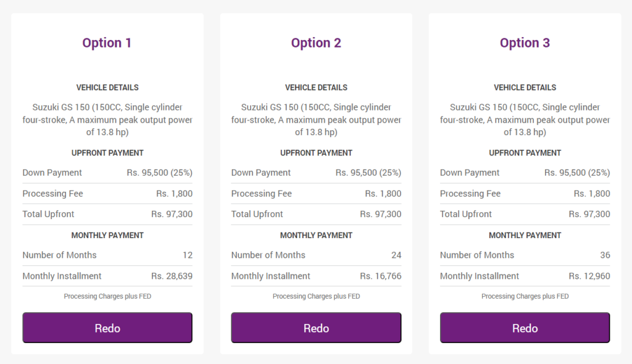Screen dimensions: 632x364
Task: Click Option 2 Monthly Payment heading
Action: coord(316,236)
